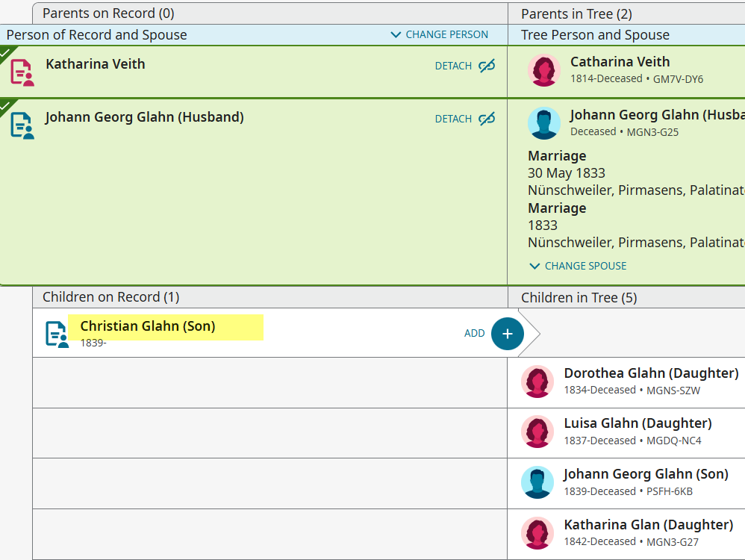This screenshot has width=745, height=560.
Task: Click Johann Georg Glahn husband avatar in tree
Action: [544, 123]
